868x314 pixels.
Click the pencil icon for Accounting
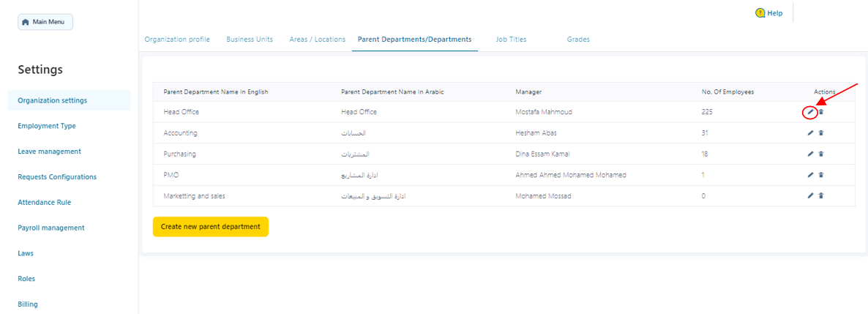810,133
